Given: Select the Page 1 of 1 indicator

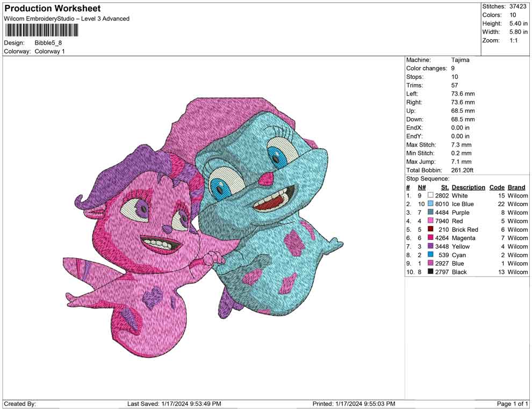Looking at the screenshot, I should [512, 404].
